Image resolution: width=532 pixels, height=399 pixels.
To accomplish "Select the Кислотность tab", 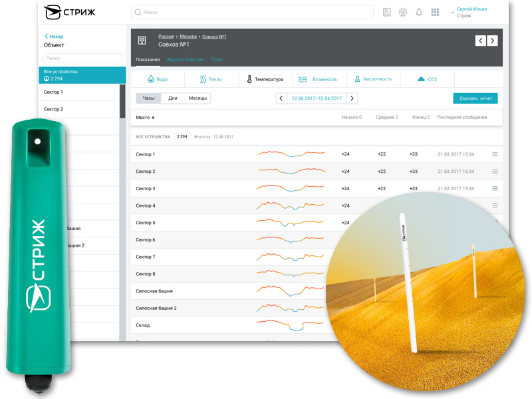I will (373, 79).
